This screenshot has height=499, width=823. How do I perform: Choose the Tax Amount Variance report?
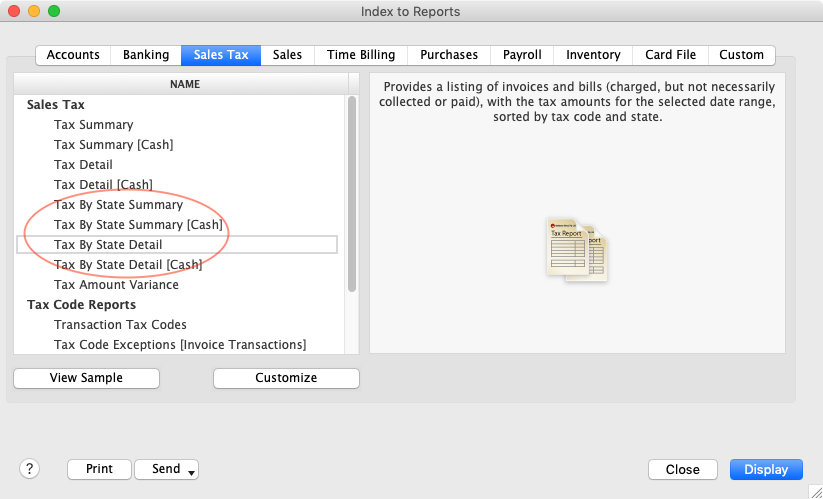coord(116,285)
